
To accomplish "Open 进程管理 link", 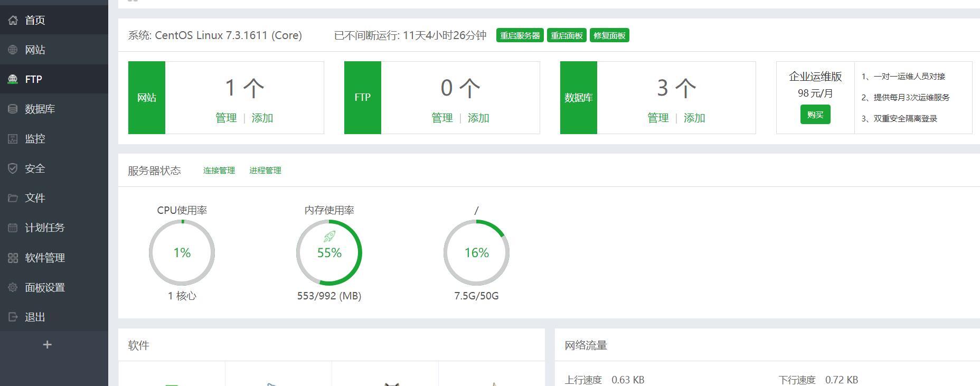I will 265,170.
